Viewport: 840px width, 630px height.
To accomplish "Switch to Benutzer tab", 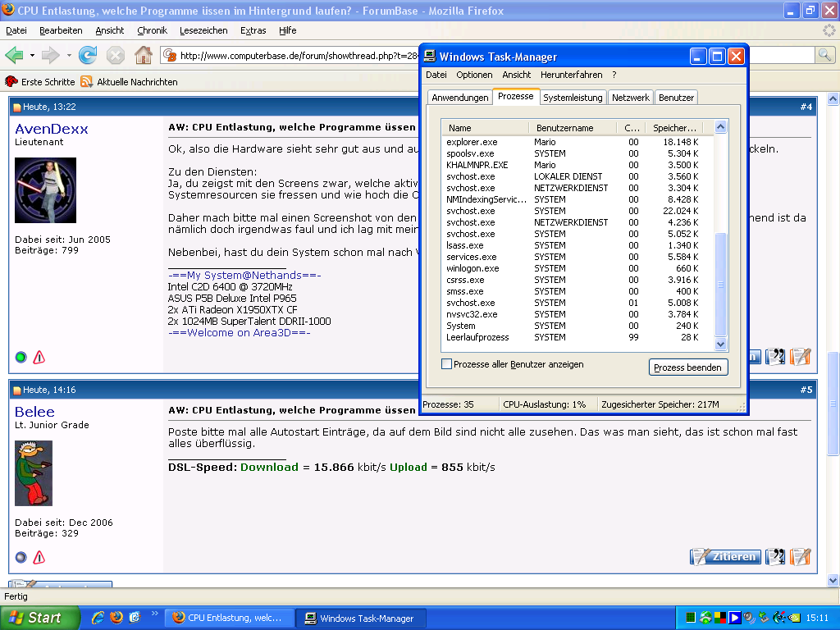I will click(x=676, y=98).
